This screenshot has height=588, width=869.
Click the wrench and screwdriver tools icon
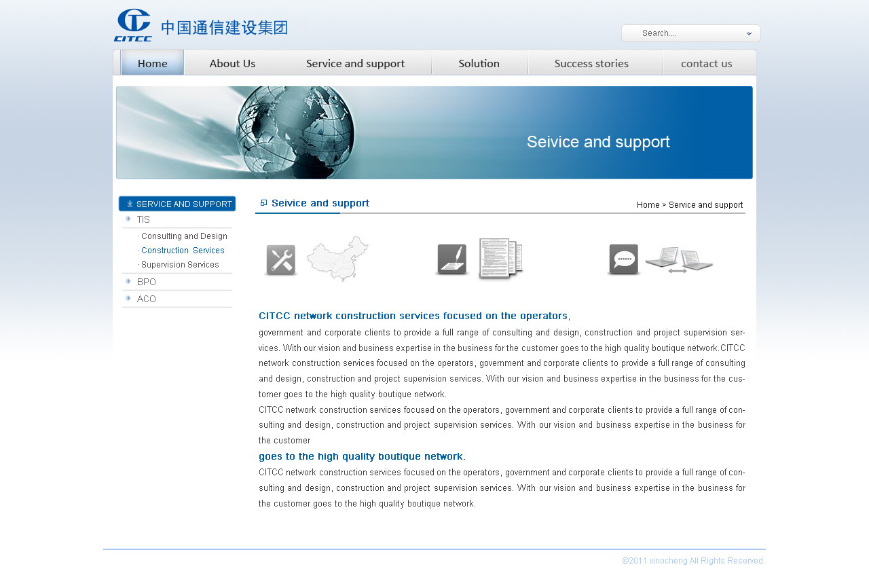(280, 260)
